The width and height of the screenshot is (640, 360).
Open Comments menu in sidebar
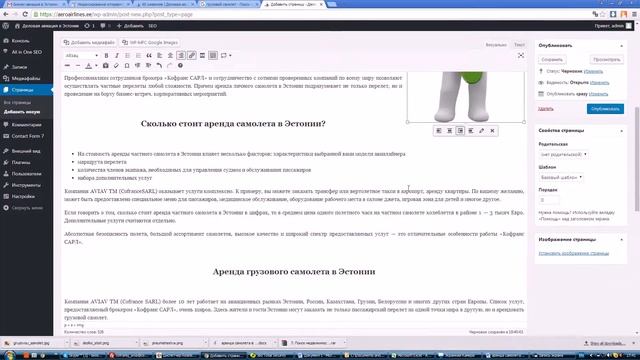(27, 125)
